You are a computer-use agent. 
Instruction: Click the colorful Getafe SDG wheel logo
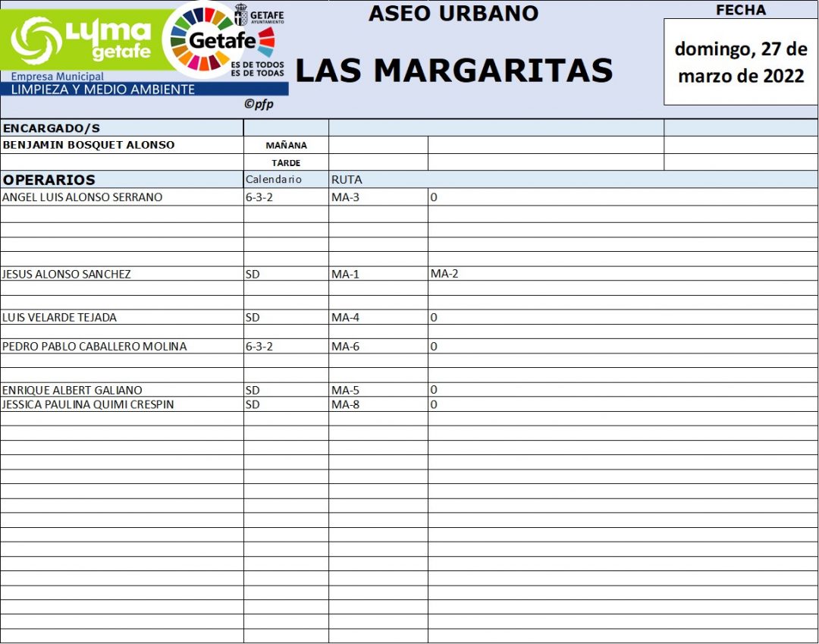220,39
